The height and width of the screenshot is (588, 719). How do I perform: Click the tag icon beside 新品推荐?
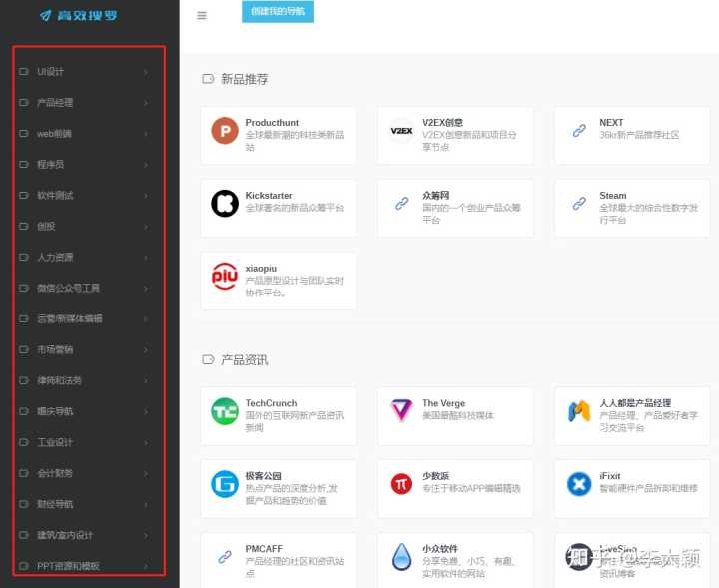click(208, 79)
